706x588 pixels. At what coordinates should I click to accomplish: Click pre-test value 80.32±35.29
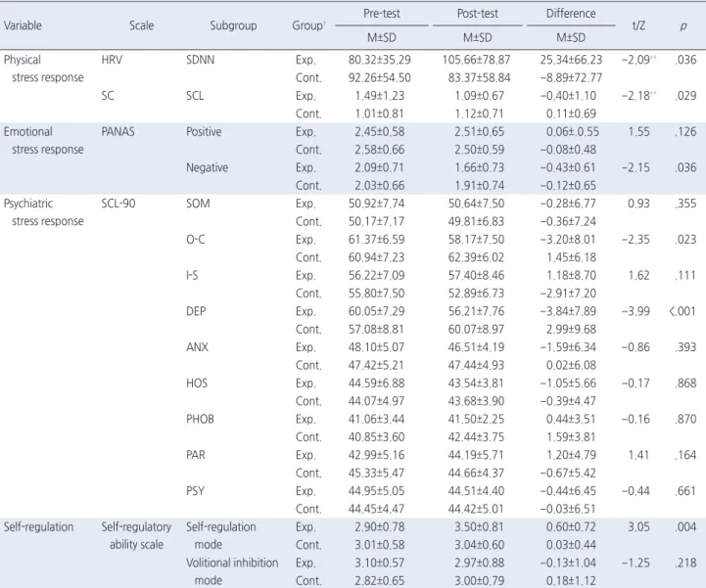coord(379,60)
